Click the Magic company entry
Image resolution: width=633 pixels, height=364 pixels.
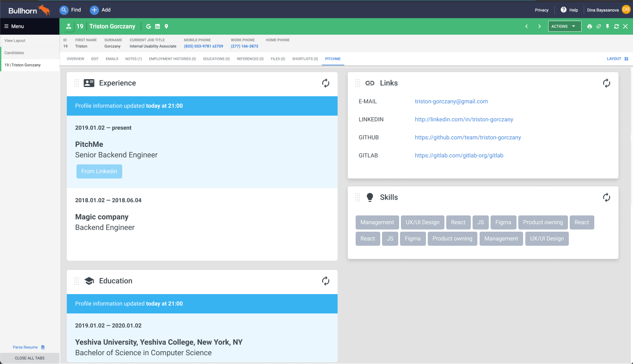coord(102,217)
